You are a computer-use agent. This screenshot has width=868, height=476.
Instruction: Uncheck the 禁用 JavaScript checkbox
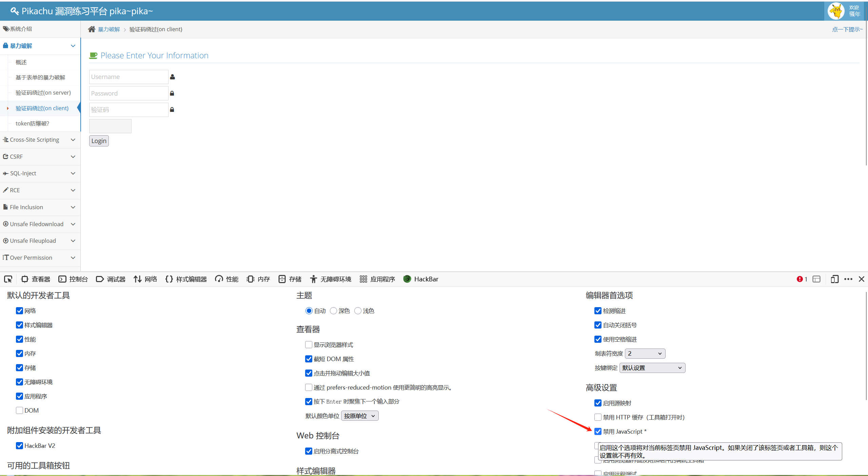click(598, 431)
